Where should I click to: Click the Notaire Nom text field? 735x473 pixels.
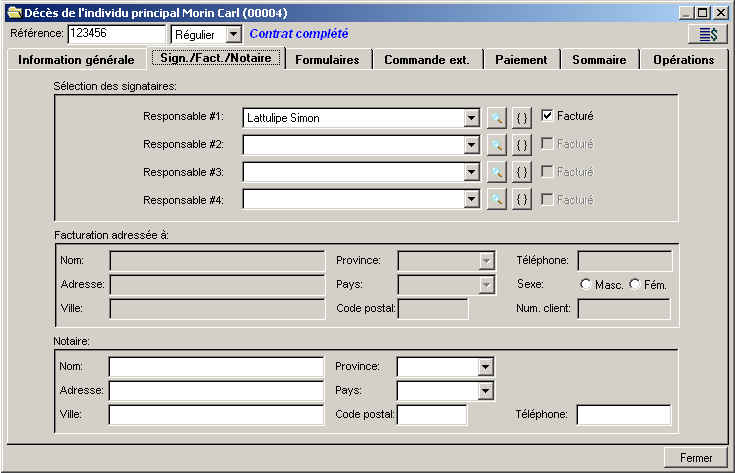coord(216,367)
